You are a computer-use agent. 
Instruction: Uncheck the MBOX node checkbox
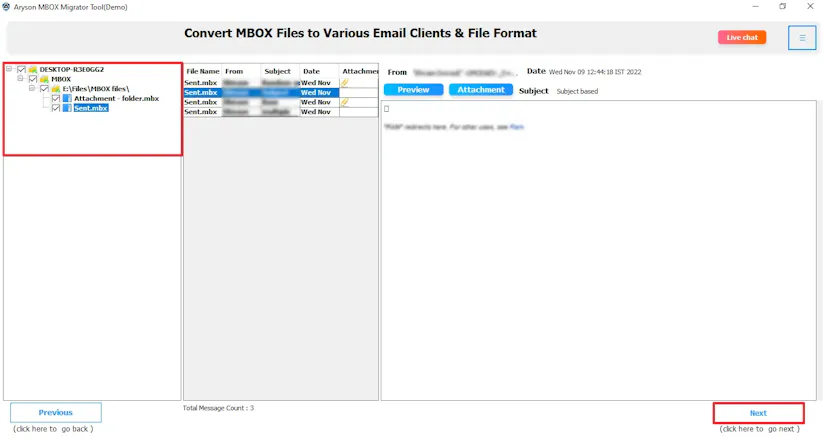(33, 79)
